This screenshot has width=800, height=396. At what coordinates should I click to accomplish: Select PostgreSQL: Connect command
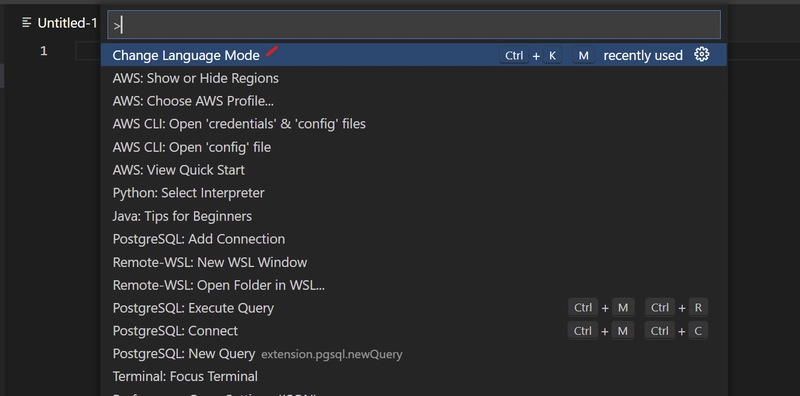414,331
